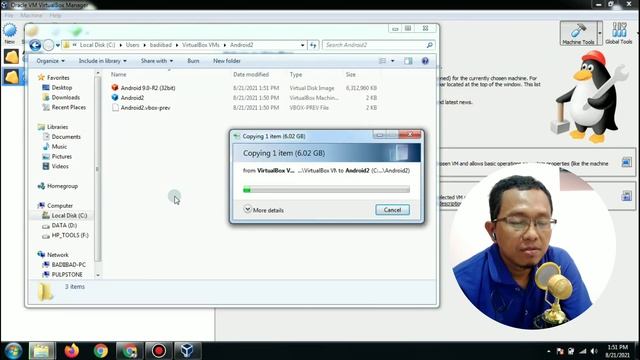The height and width of the screenshot is (360, 640).
Task: Click the volume tray icon
Action: tap(594, 351)
